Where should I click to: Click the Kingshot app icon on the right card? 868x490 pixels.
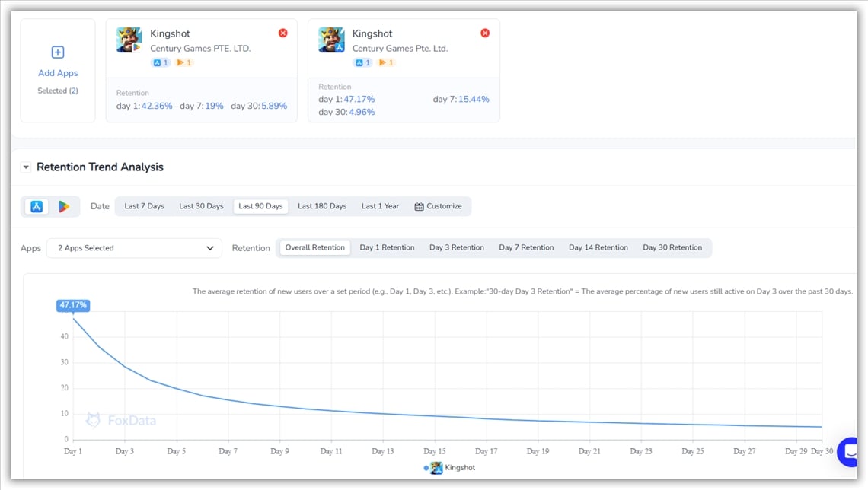330,39
